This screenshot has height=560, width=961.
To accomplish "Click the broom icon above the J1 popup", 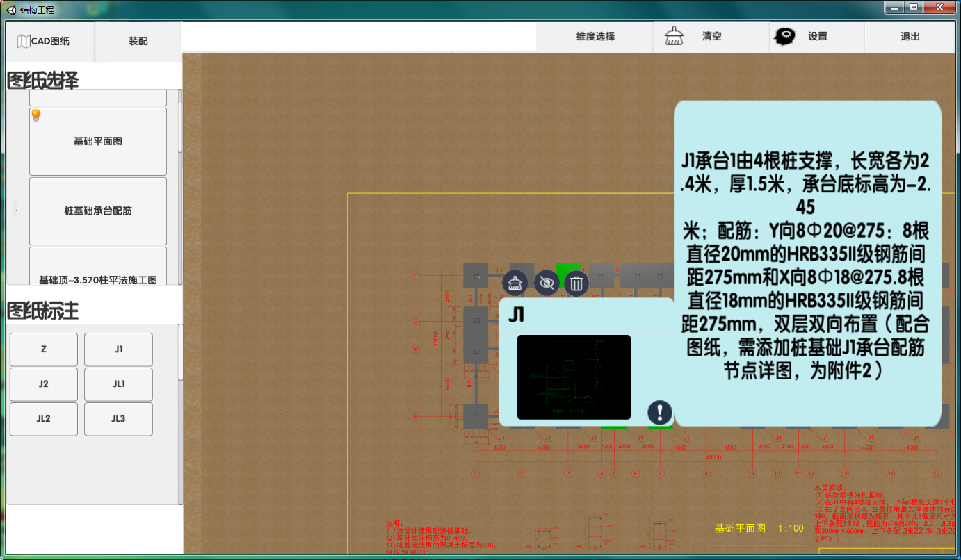I will tap(515, 283).
